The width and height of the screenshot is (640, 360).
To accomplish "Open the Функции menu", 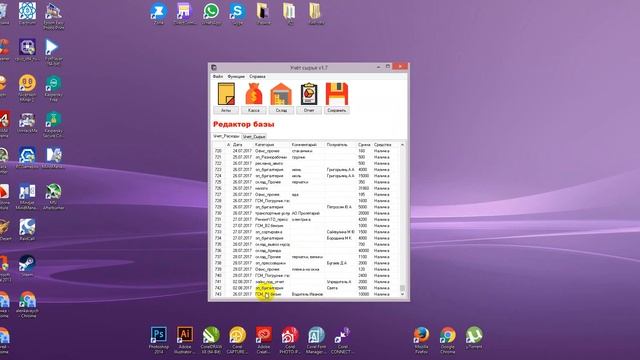I will click(236, 76).
